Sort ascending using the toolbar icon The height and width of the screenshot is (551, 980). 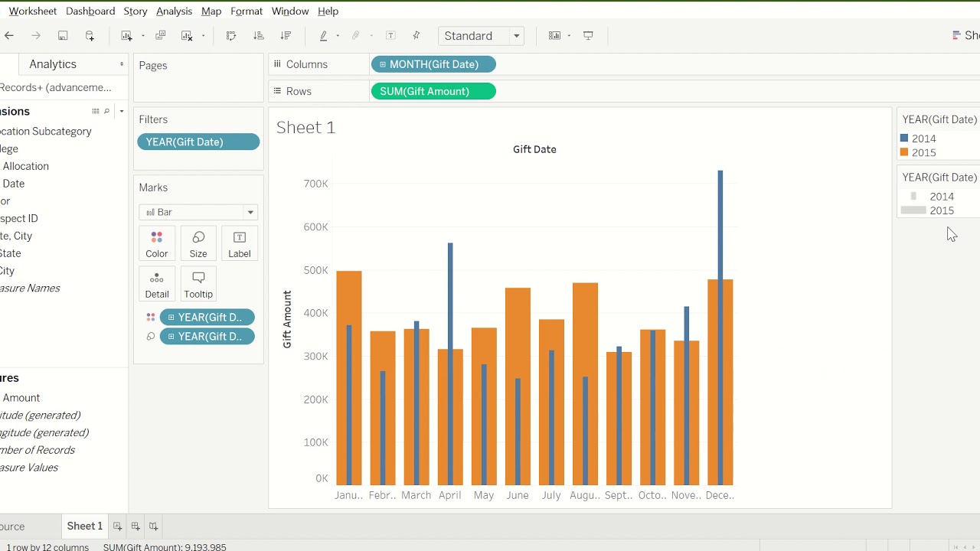[258, 36]
